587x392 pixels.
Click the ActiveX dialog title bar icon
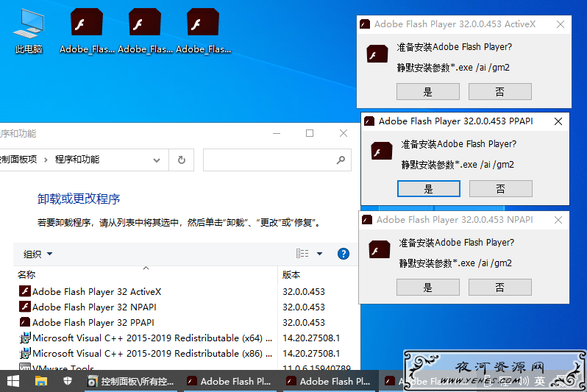365,24
